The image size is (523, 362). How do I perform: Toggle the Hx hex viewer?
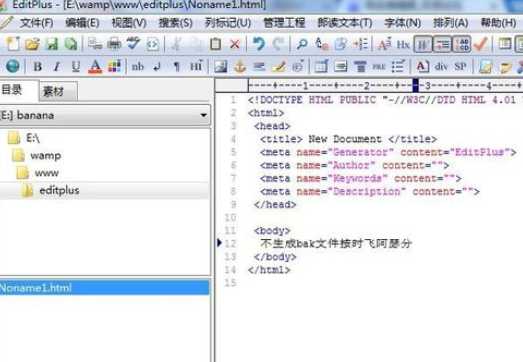pos(403,44)
